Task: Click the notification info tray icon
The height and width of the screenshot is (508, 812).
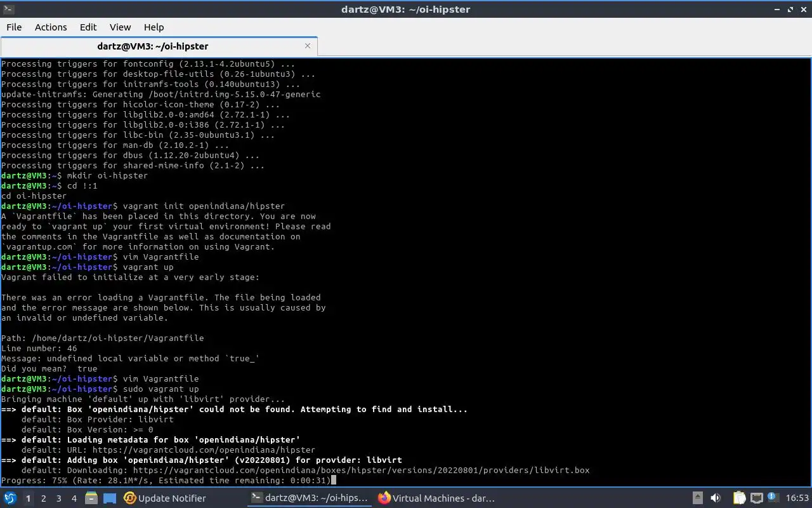Action: click(x=773, y=498)
